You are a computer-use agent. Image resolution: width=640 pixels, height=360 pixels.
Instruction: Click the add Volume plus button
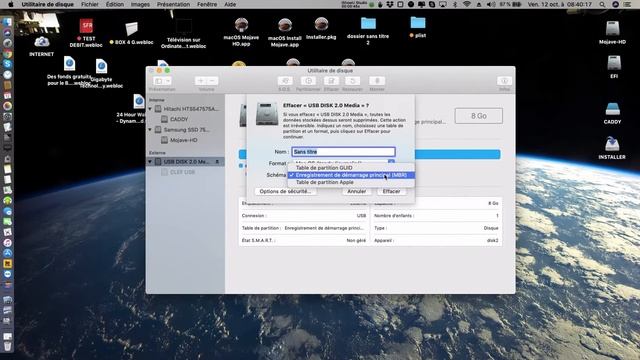200,81
